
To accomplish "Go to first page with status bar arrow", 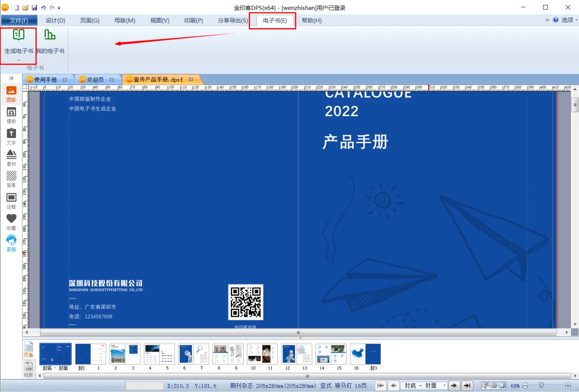I will point(380,386).
